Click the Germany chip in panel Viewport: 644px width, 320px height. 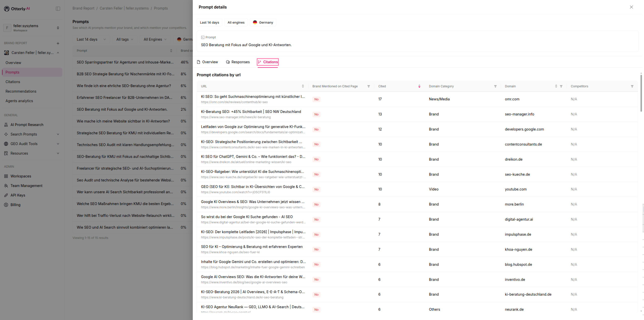(263, 22)
